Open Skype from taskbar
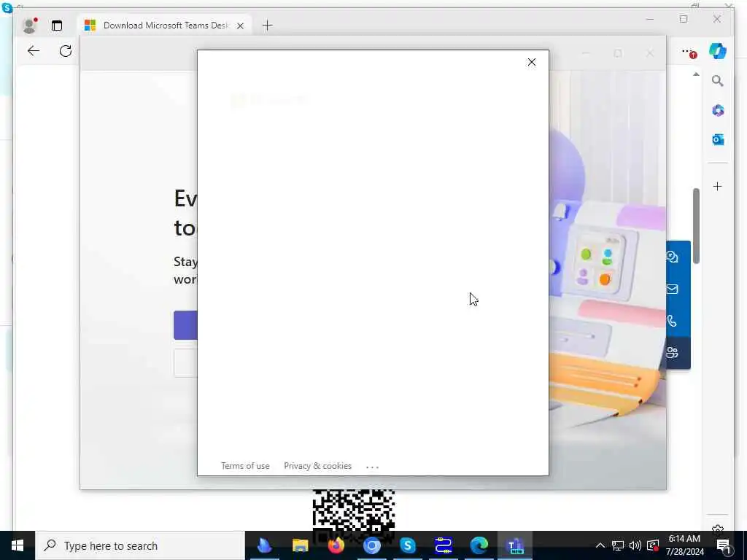The width and height of the screenshot is (747, 560). (408, 545)
